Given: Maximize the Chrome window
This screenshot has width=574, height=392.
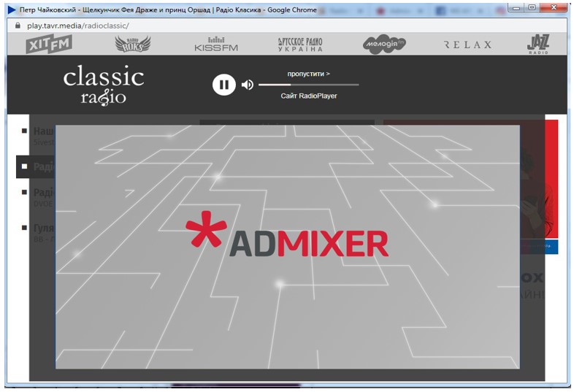Looking at the screenshot, I should point(532,8).
